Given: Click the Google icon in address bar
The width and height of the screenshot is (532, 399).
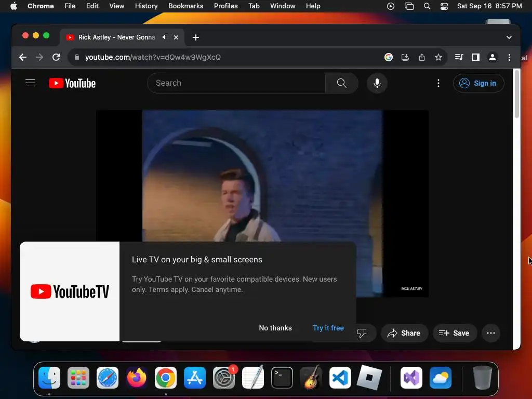Looking at the screenshot, I should (x=389, y=57).
